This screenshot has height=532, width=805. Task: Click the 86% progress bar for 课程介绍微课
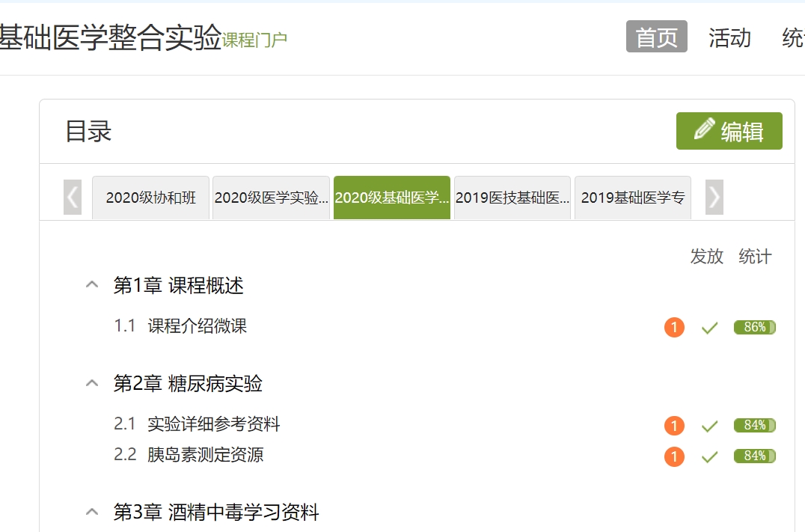coord(754,327)
